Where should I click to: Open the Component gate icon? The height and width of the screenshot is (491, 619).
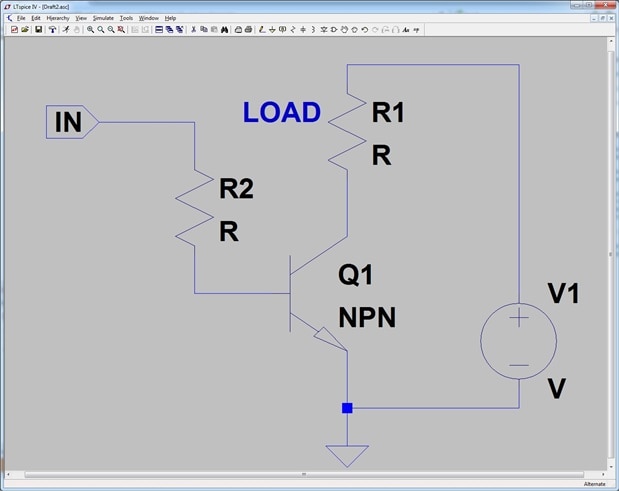click(334, 30)
